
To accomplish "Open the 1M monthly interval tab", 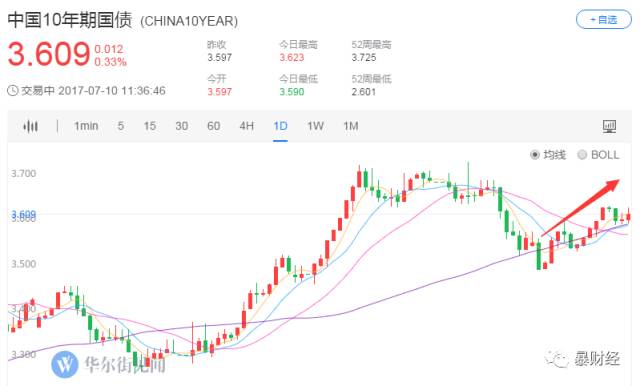I will tap(351, 126).
